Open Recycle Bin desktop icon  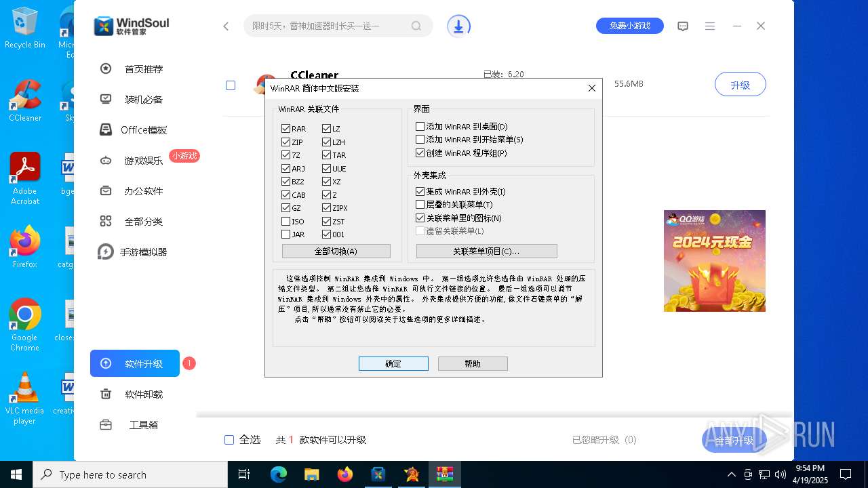pyautogui.click(x=25, y=28)
